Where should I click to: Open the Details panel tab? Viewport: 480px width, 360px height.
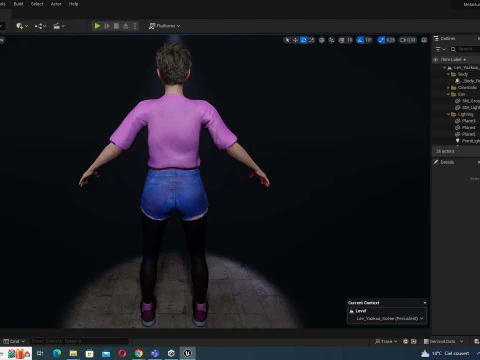tap(444, 162)
